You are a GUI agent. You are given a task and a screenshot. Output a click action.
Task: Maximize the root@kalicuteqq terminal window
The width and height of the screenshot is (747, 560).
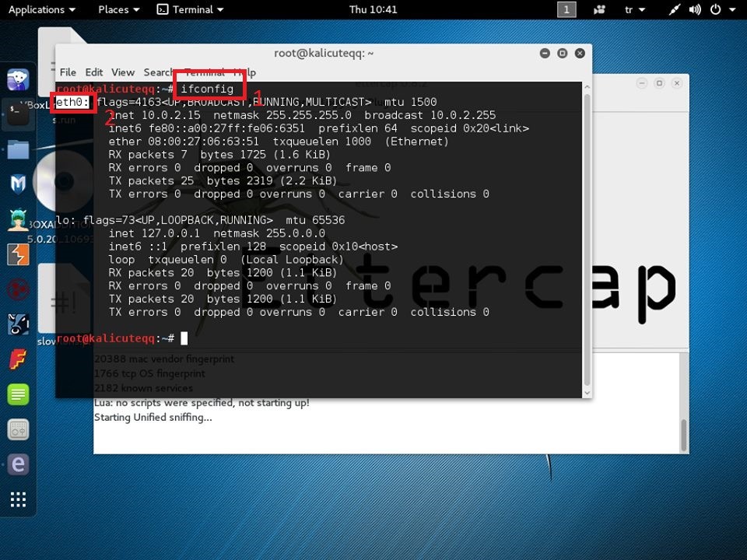click(562, 54)
